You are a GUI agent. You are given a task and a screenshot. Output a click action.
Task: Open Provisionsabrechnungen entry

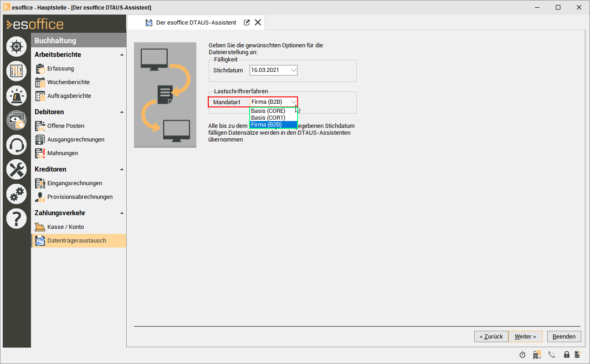click(80, 197)
